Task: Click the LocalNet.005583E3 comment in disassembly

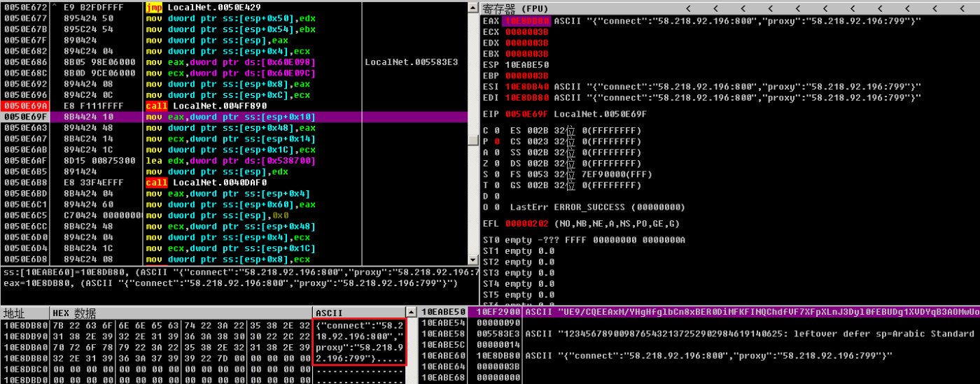Action: pyautogui.click(x=412, y=62)
